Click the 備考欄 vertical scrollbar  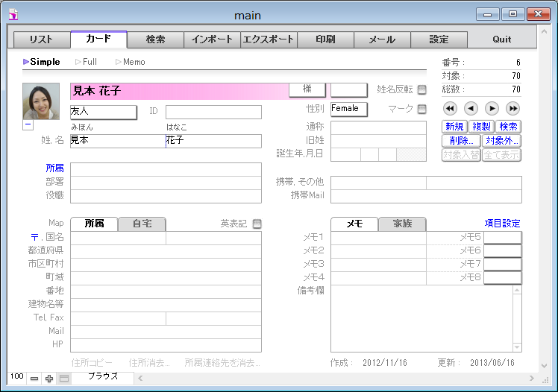click(516, 318)
